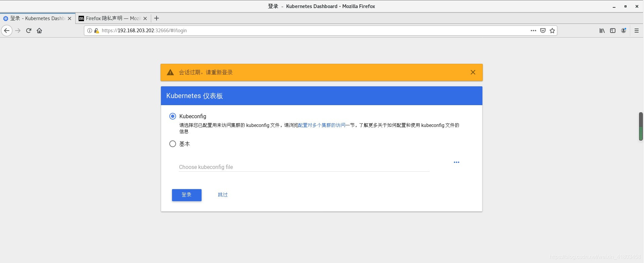This screenshot has height=263, width=644.
Task: Go back with the browser back arrow
Action: [7, 31]
